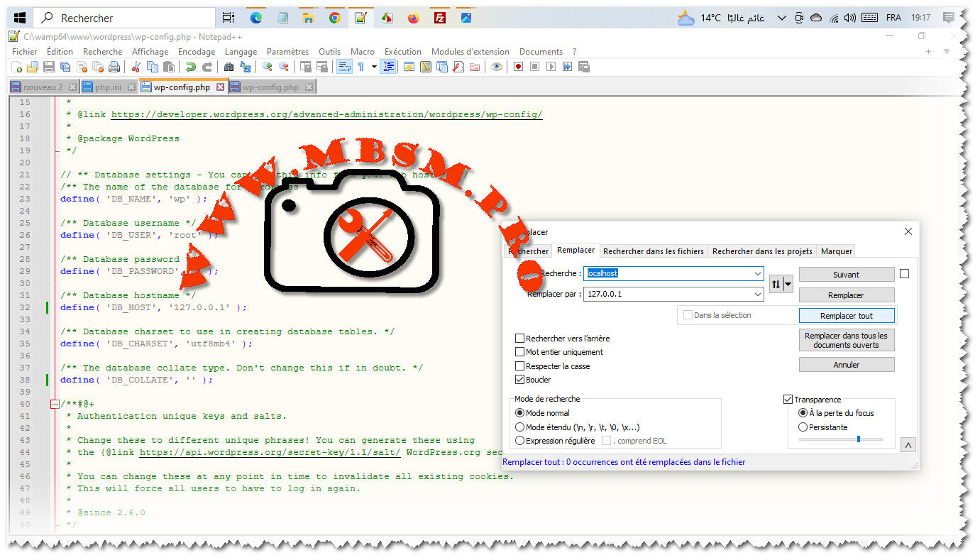This screenshot has width=980, height=560.
Task: Click the New file toolbar icon
Action: click(17, 67)
